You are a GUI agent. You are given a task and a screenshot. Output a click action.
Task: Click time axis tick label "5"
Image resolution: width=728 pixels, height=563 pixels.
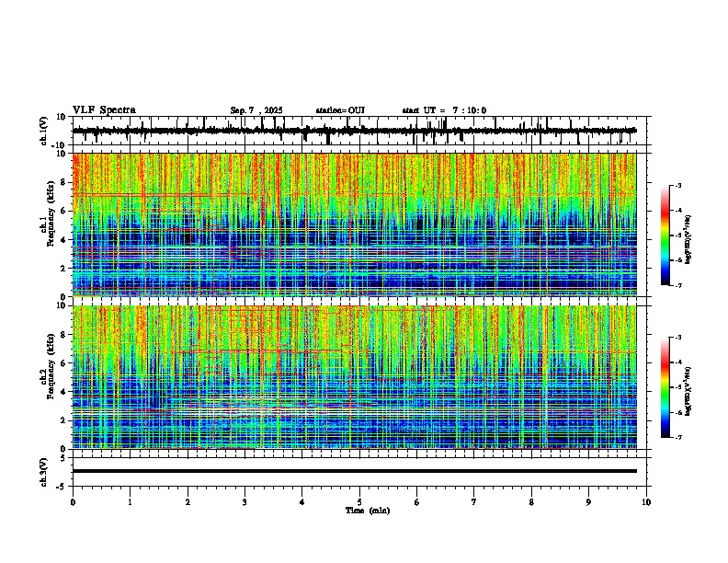[x=359, y=502]
